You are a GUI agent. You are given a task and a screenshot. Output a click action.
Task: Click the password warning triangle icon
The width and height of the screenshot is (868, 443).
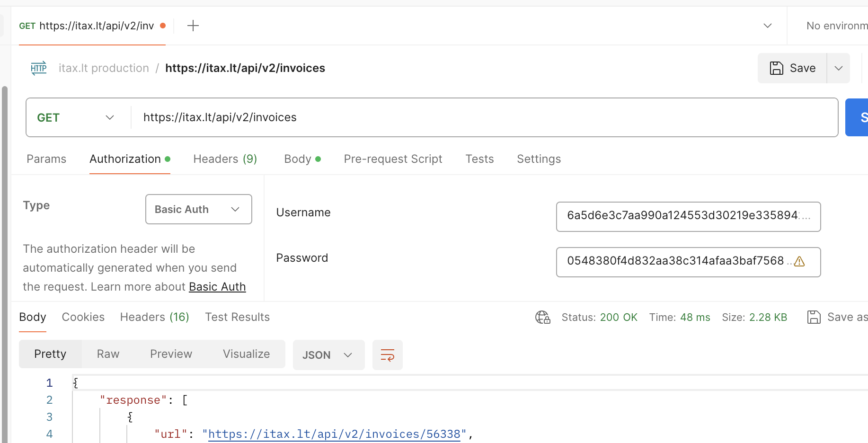tap(799, 261)
